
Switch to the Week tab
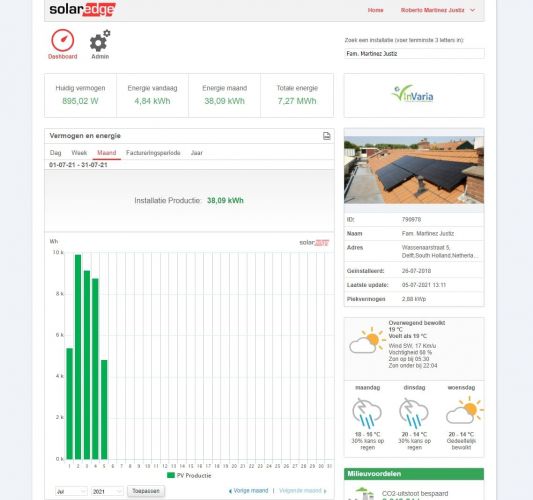[x=79, y=153]
